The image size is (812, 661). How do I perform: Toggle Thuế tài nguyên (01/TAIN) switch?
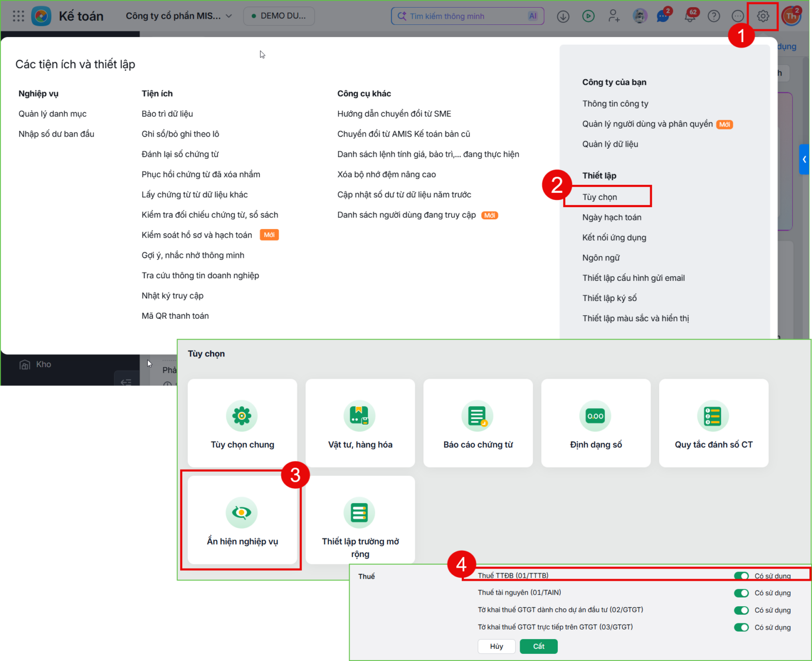(741, 593)
